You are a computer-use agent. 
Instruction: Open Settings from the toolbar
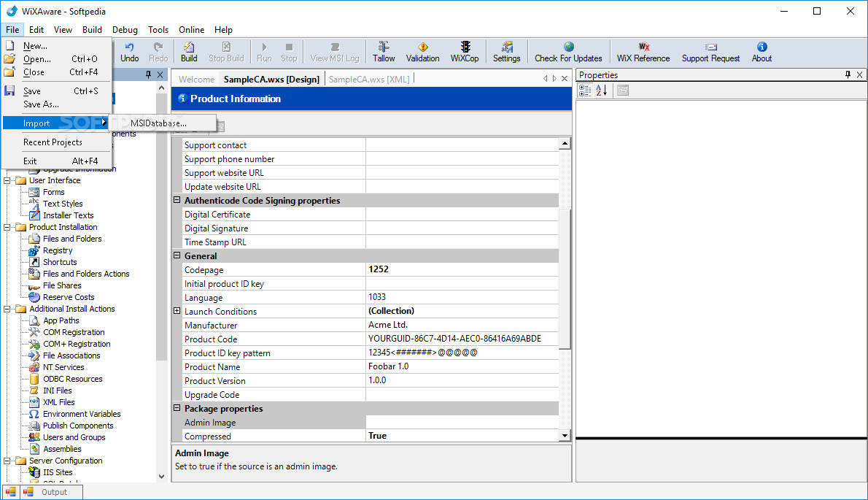[x=506, y=52]
